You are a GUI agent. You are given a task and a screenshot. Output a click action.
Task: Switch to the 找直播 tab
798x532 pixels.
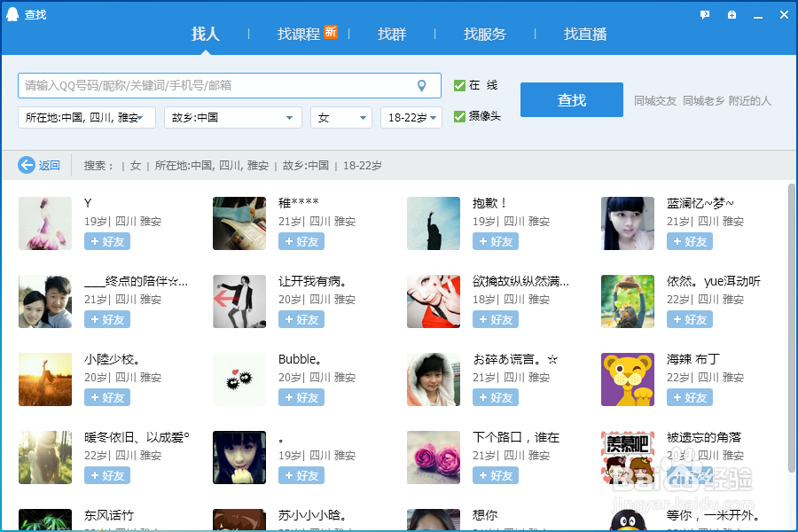tap(585, 34)
